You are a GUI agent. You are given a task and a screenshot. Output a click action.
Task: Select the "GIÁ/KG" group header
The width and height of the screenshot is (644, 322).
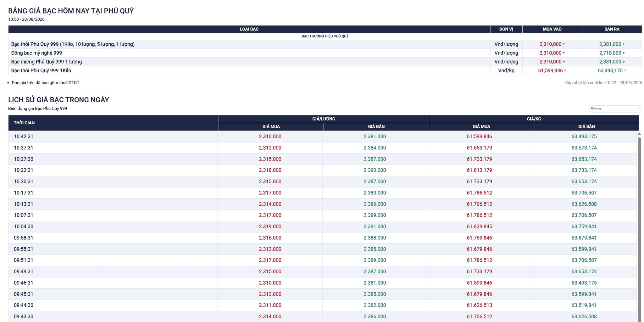tap(534, 119)
